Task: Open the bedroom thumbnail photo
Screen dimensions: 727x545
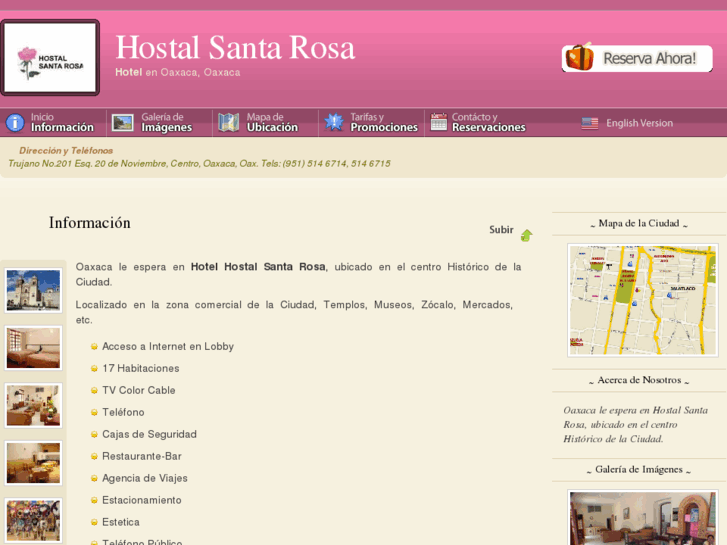Action: [x=33, y=348]
